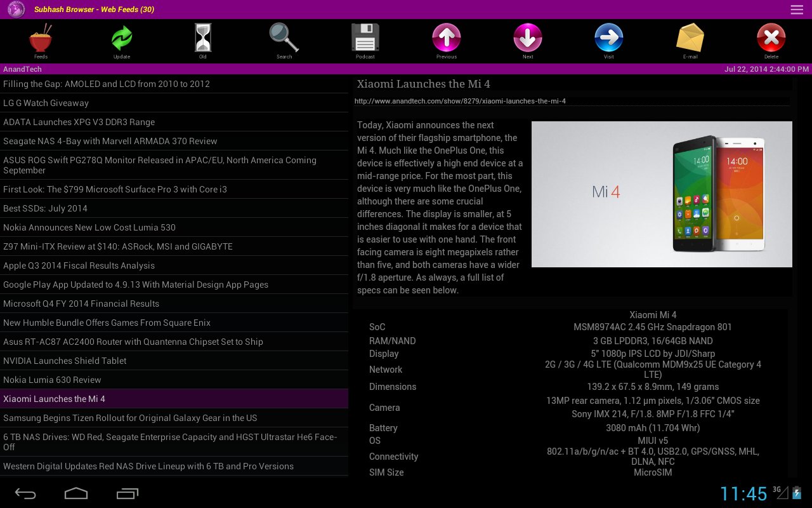Tap the 'Subhash Browser - Web Feeds (30)' title

pyautogui.click(x=94, y=10)
